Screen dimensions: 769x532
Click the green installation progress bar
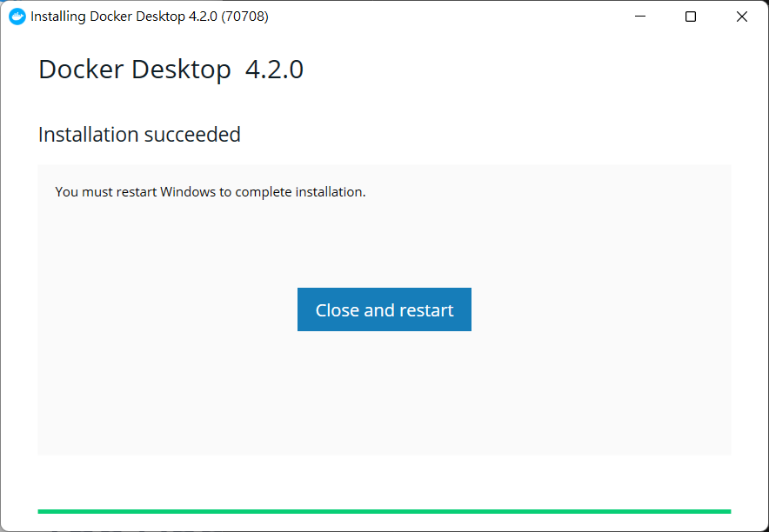click(384, 511)
